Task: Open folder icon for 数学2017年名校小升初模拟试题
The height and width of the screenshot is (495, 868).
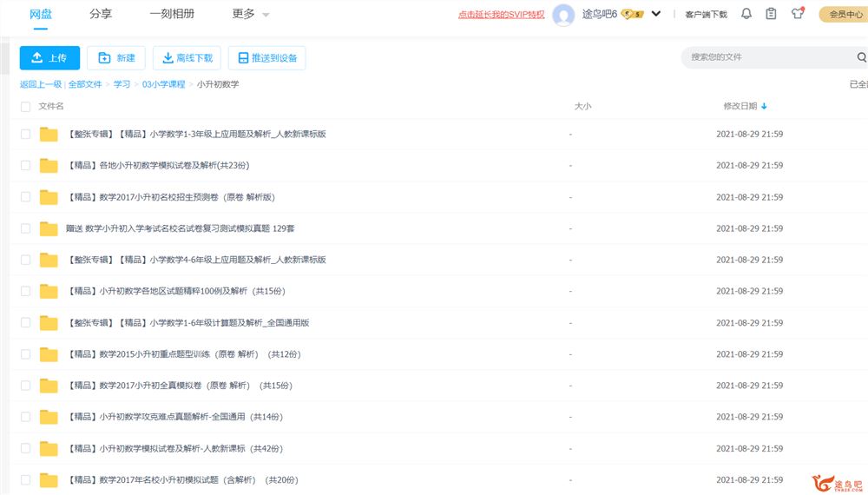Action: (49, 480)
